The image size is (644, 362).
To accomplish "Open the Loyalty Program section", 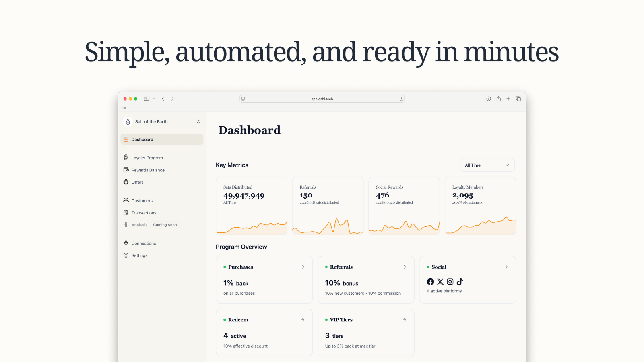I will tap(147, 157).
